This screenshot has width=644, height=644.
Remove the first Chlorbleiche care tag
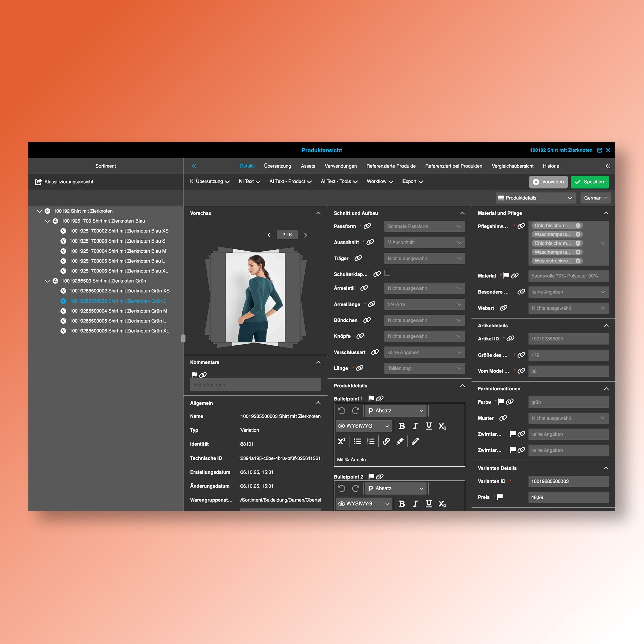(x=578, y=226)
